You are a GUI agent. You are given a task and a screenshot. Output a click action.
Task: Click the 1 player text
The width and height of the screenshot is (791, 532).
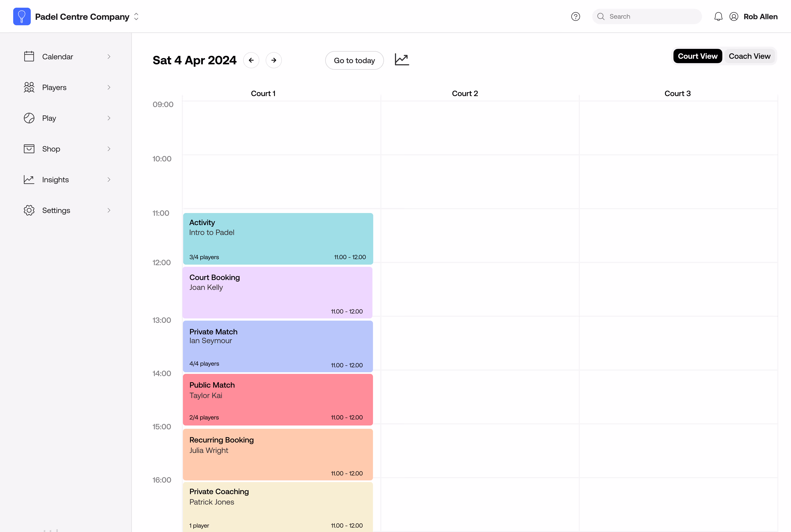click(x=199, y=526)
